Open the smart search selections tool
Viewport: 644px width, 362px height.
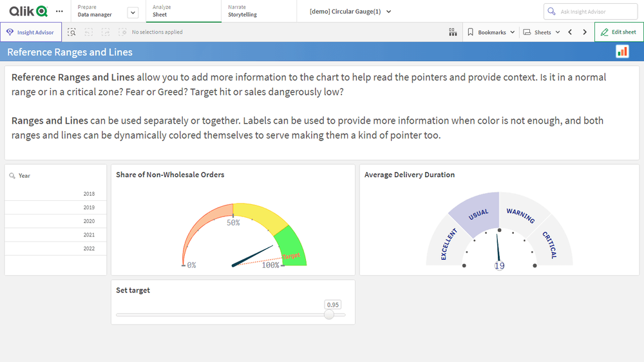pyautogui.click(x=72, y=32)
